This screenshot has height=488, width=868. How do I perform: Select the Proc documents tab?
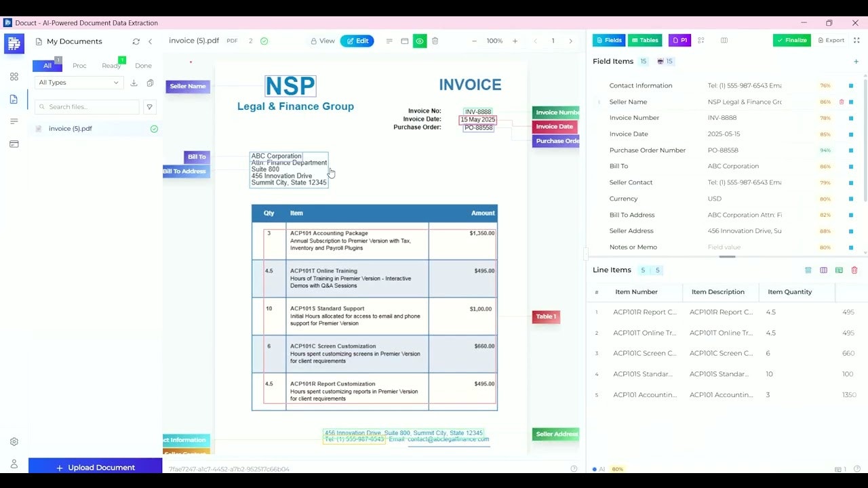click(79, 66)
